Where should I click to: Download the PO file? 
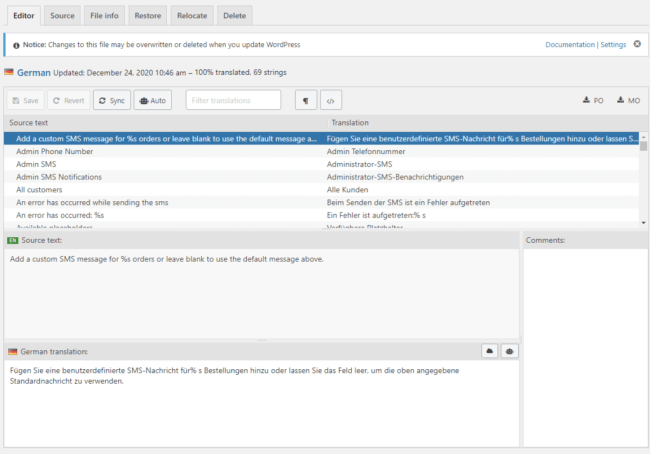(x=593, y=100)
